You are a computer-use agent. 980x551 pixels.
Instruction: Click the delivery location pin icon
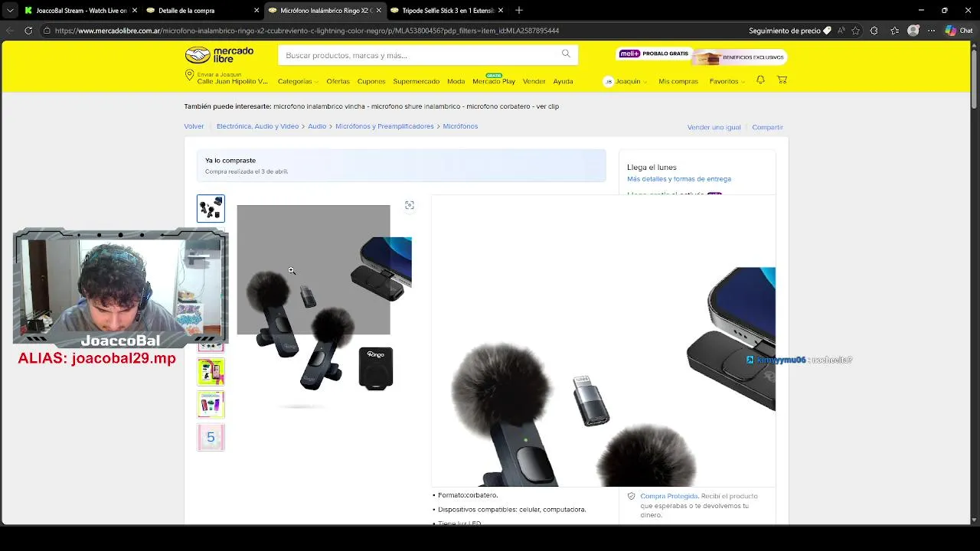(189, 75)
